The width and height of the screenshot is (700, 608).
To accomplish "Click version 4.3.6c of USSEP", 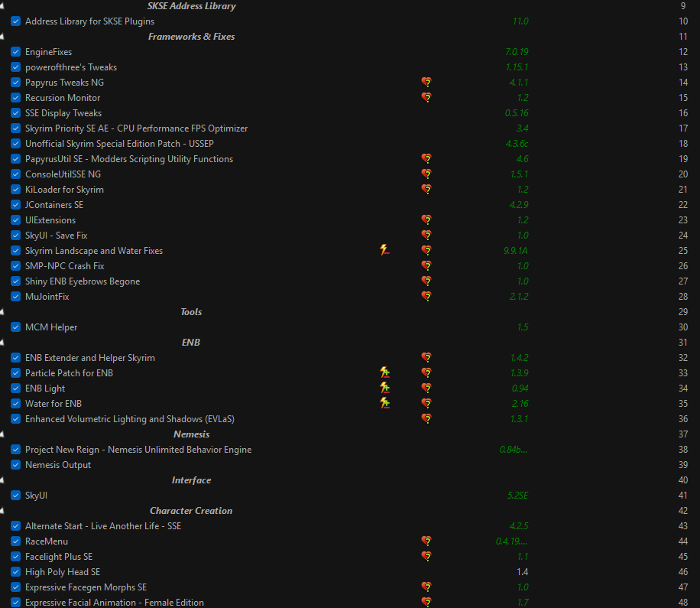I will point(517,144).
